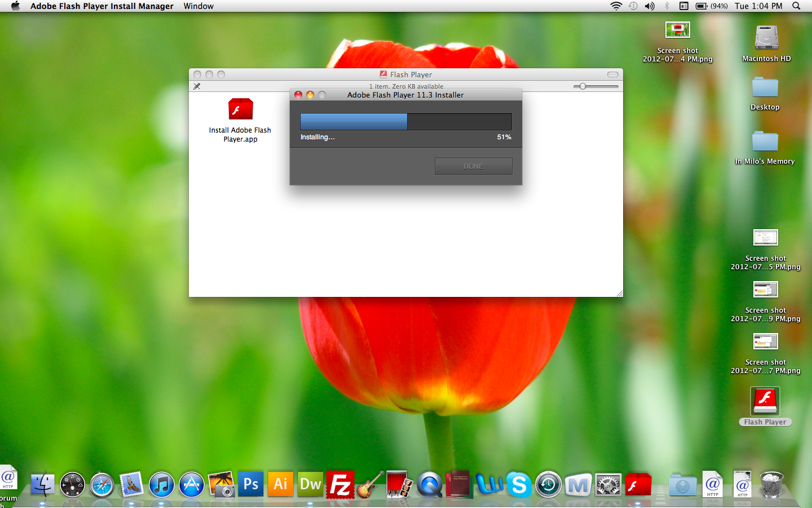Open System Preferences from the dock
Screen dimensions: 812x508
[x=608, y=485]
